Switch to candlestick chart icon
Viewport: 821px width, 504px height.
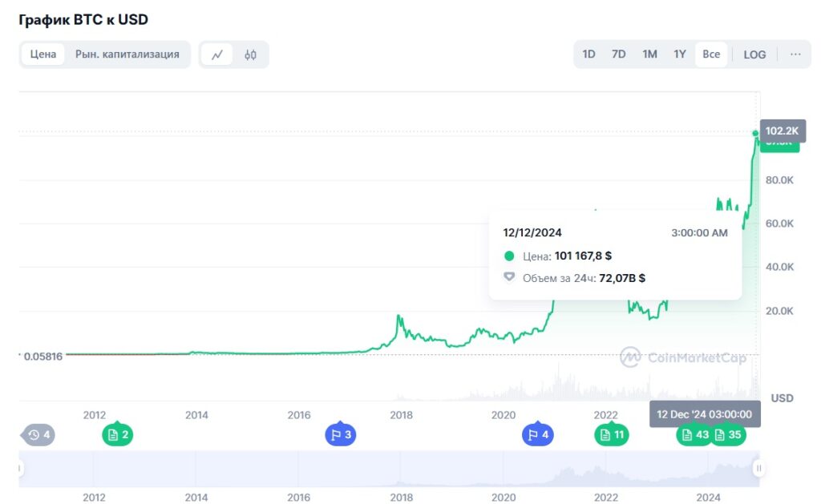250,54
